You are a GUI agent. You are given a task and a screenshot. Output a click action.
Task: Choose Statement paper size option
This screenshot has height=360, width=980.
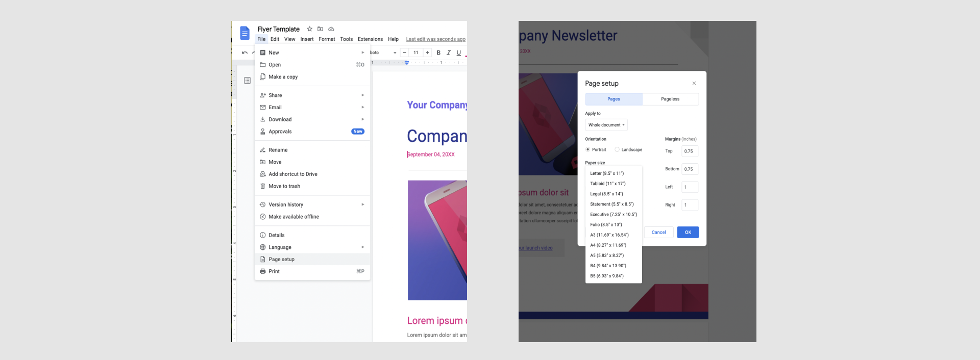[x=614, y=204]
